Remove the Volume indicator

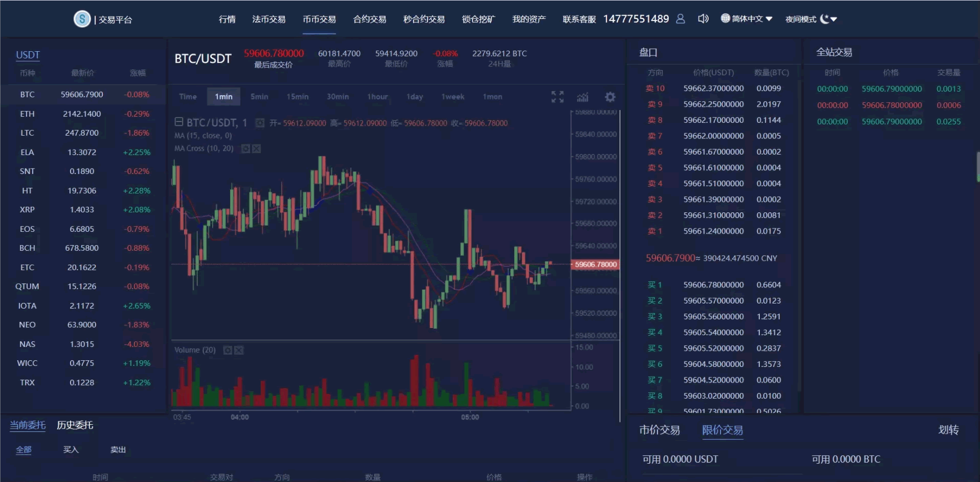(238, 350)
